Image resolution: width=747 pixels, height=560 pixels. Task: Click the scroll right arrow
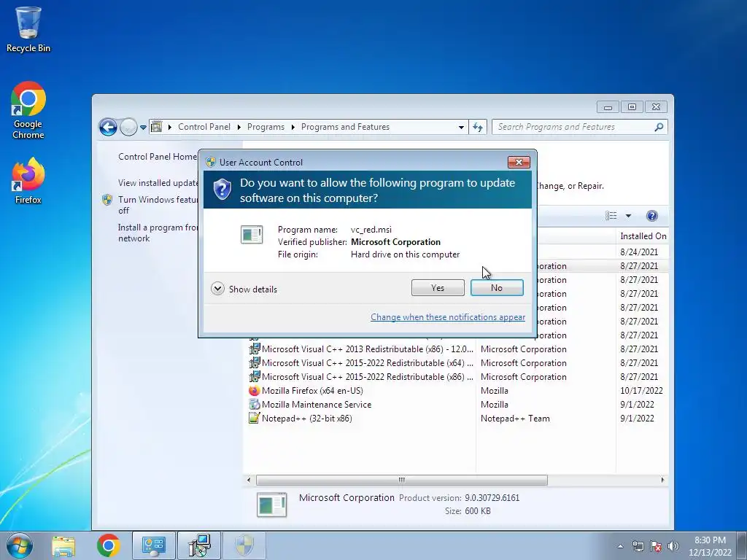click(662, 480)
